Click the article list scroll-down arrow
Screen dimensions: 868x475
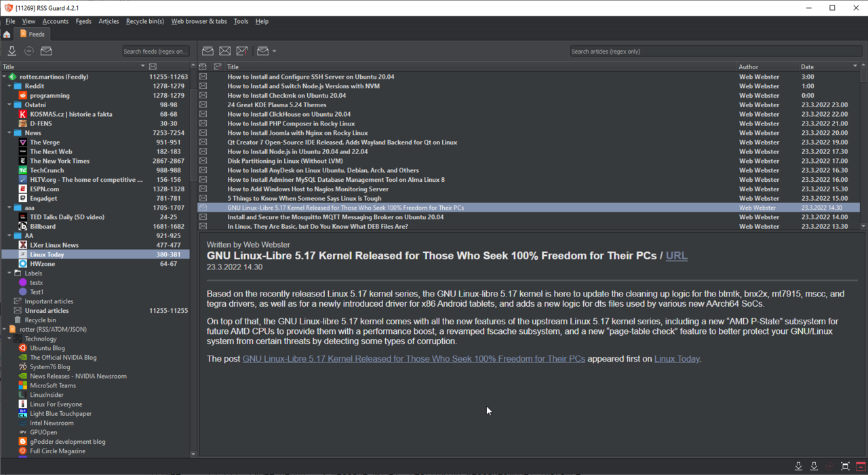click(x=863, y=227)
